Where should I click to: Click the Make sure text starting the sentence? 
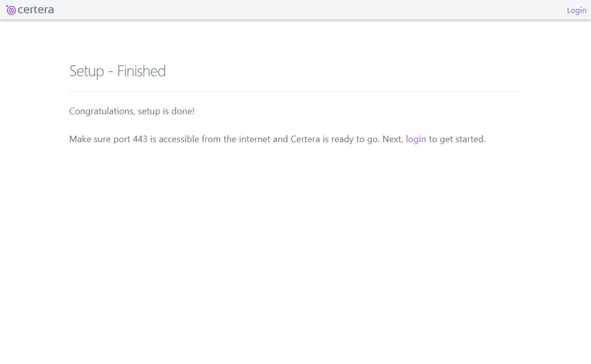pyautogui.click(x=90, y=139)
